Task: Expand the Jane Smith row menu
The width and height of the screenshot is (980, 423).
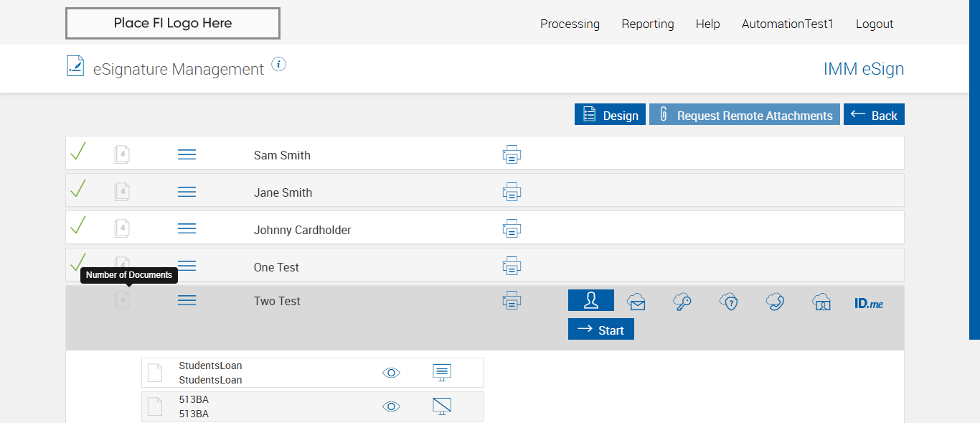Action: (187, 192)
